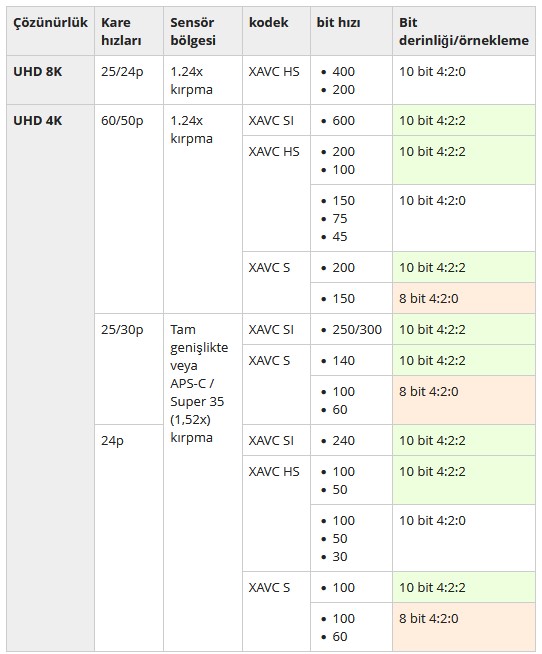Screen dimensions: 542x654
Task: Click the 250/300 bit rate entry
Action: [357, 330]
